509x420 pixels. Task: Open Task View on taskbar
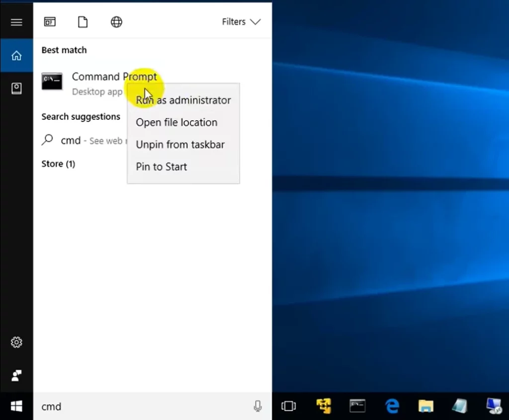pos(289,406)
